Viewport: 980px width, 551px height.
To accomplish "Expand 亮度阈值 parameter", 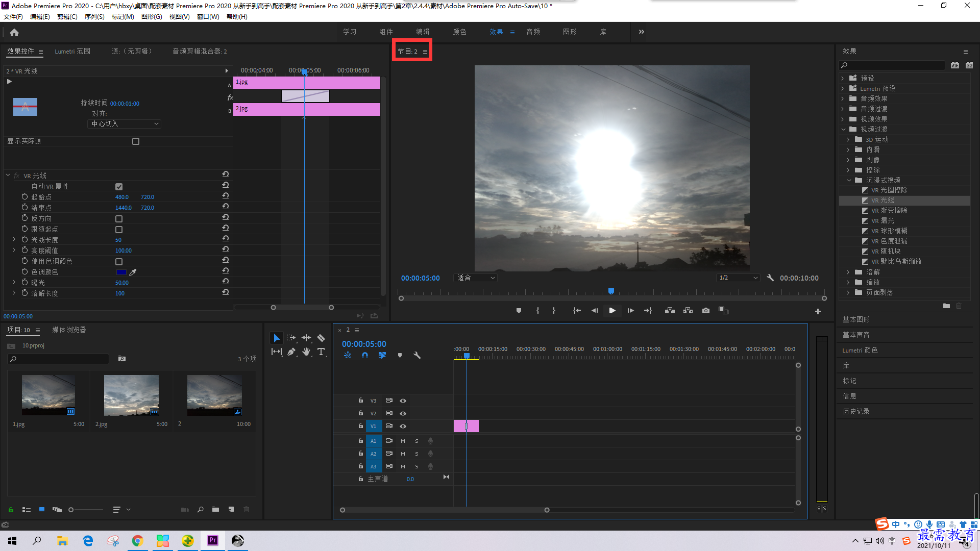I will point(14,250).
